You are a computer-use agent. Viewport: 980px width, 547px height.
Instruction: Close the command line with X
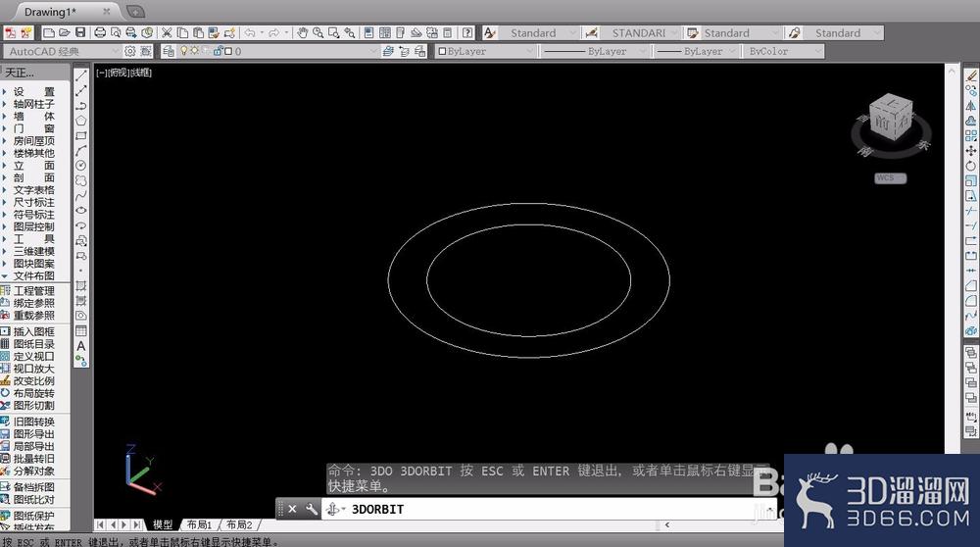point(292,510)
